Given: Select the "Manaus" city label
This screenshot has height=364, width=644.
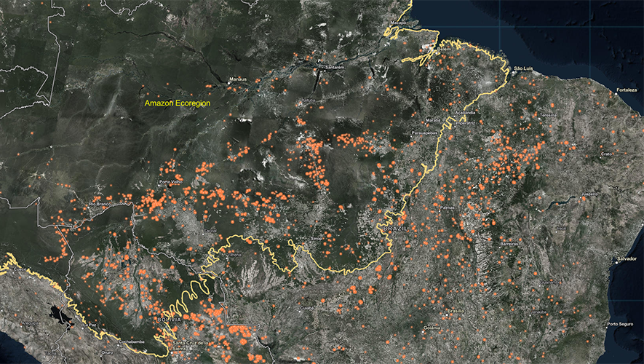Looking at the screenshot, I should click(238, 79).
